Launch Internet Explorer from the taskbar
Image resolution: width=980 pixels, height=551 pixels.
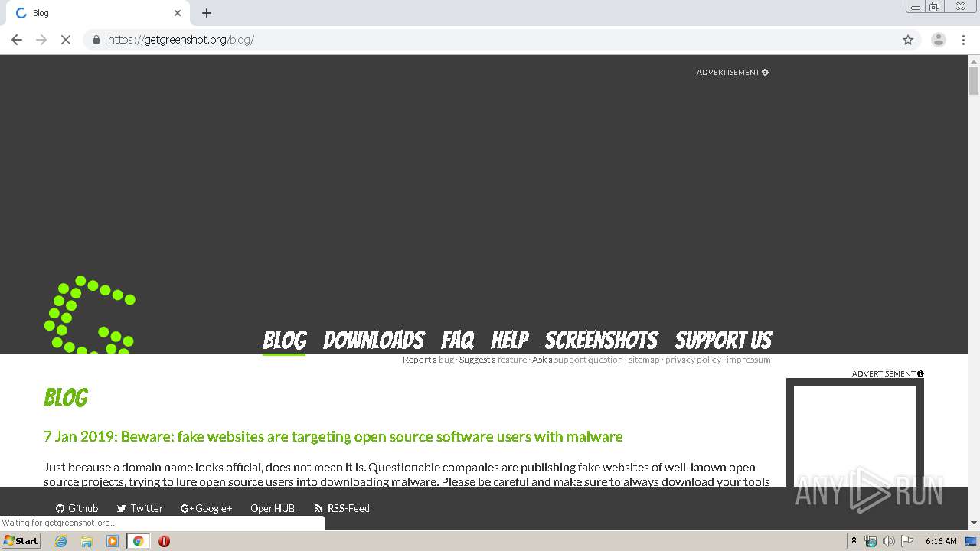click(60, 541)
